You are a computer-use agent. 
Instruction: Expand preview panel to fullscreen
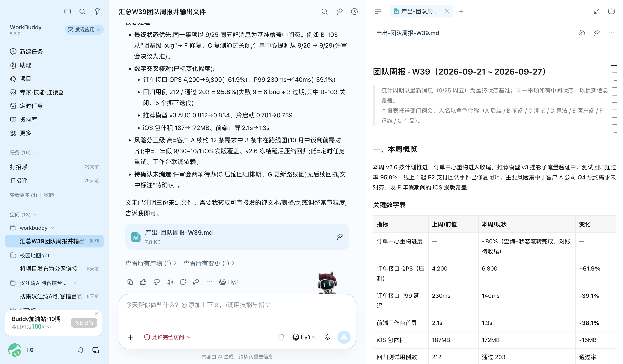(x=597, y=11)
